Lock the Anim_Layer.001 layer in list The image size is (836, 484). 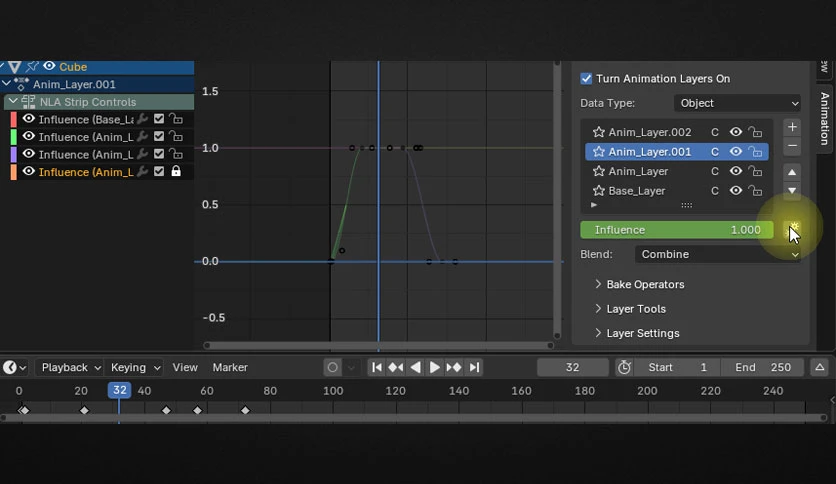tap(755, 152)
